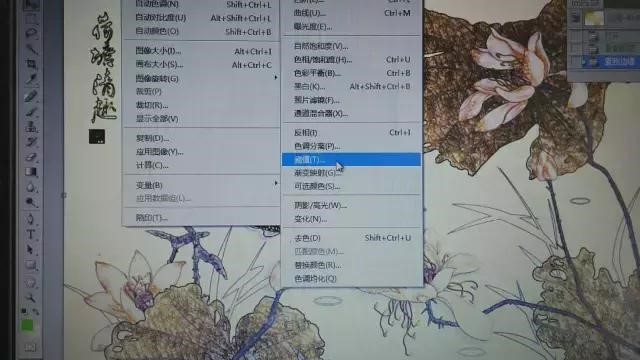Select the Gradient tool

point(31,172)
